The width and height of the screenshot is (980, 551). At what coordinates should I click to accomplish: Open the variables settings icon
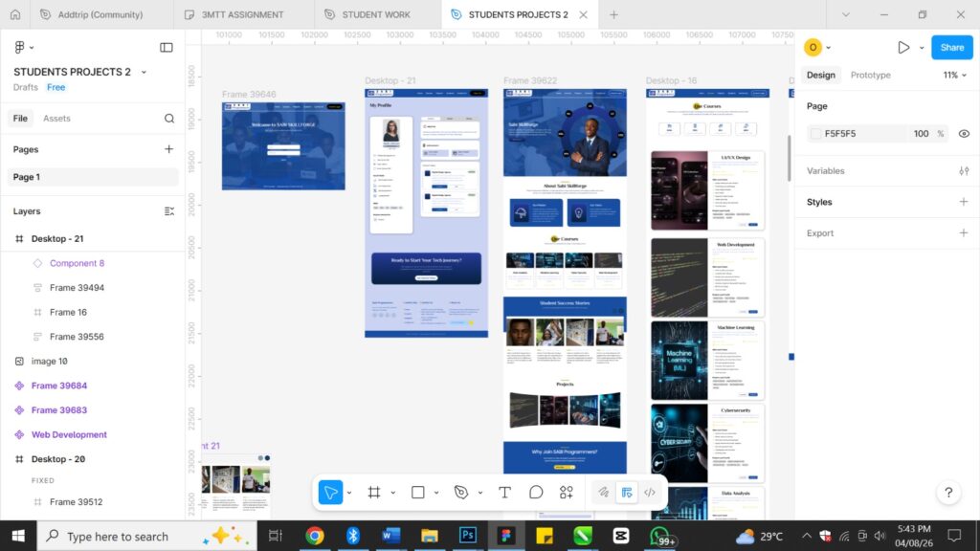pyautogui.click(x=964, y=171)
